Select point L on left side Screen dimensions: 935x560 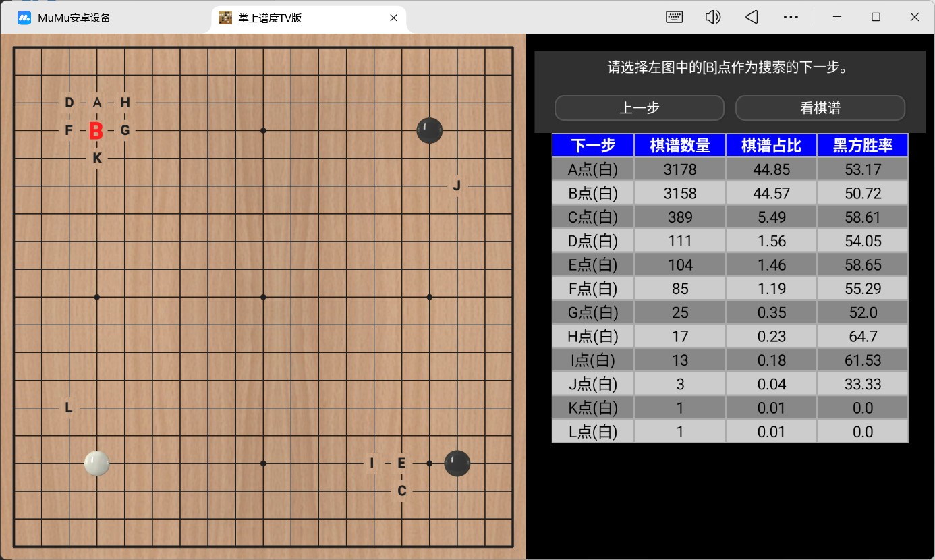click(x=69, y=408)
